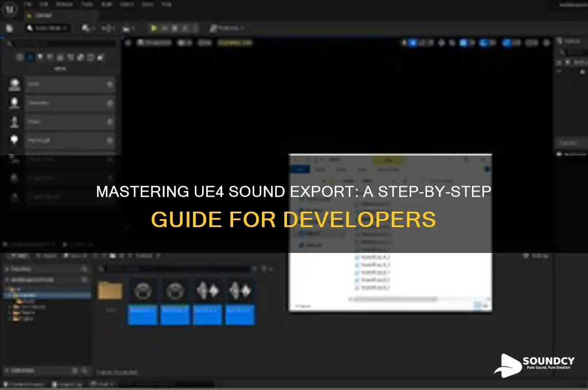Start play-in-editor with the green Play icon
The height and width of the screenshot is (390, 588).
(154, 28)
